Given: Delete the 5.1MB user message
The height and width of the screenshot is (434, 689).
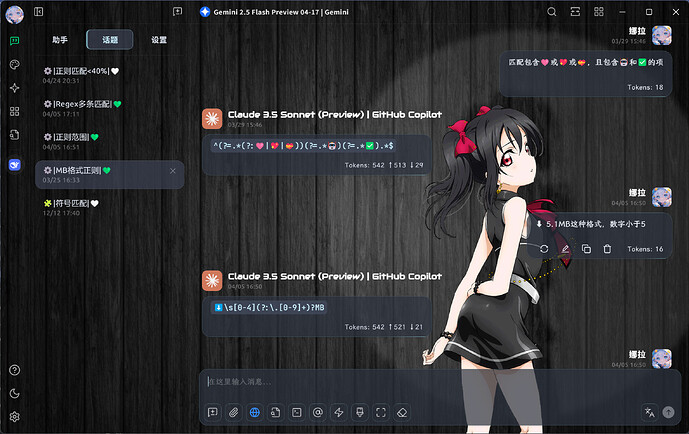Looking at the screenshot, I should tap(607, 249).
